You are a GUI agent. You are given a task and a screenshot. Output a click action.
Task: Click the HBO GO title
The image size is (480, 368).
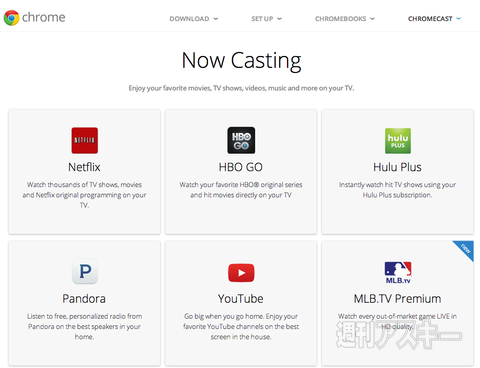(x=241, y=167)
